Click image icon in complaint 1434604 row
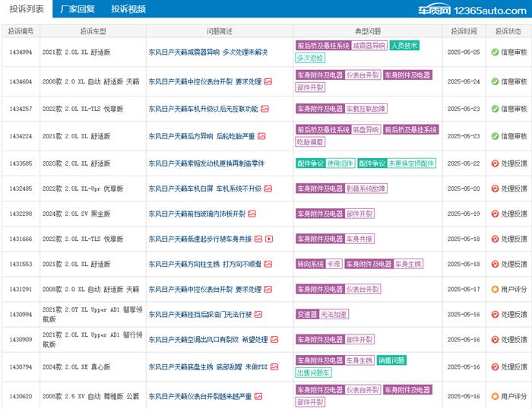 point(268,81)
